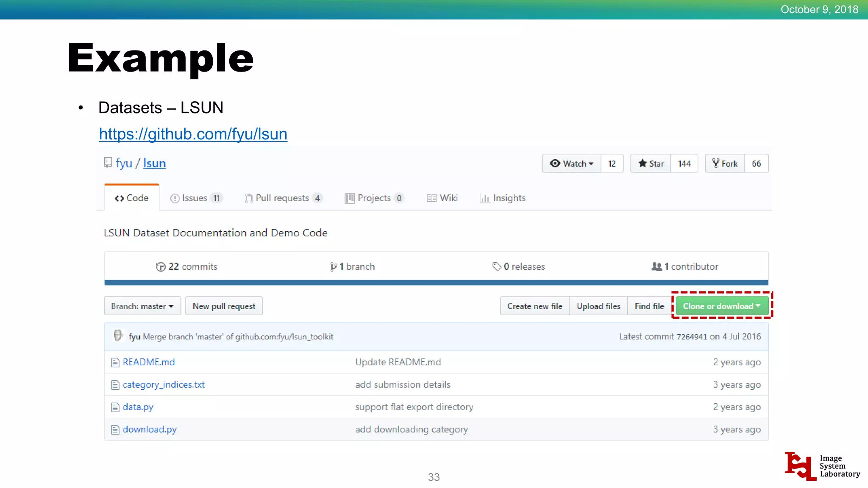868x488 pixels.
Task: Click the Pull requests count badge 4
Action: click(317, 198)
